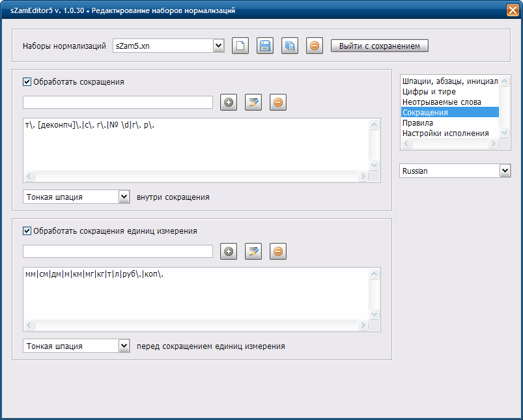The width and height of the screenshot is (523, 420).
Task: Open the Russian language dropdown
Action: click(x=505, y=171)
